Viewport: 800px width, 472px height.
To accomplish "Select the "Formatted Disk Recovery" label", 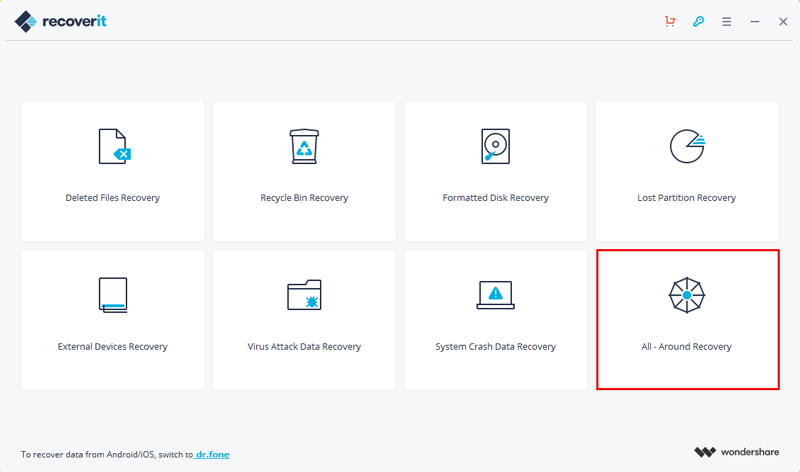I will (x=495, y=197).
